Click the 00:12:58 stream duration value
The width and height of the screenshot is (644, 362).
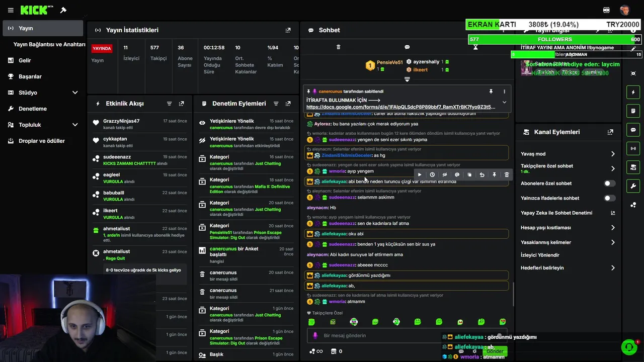(x=214, y=48)
